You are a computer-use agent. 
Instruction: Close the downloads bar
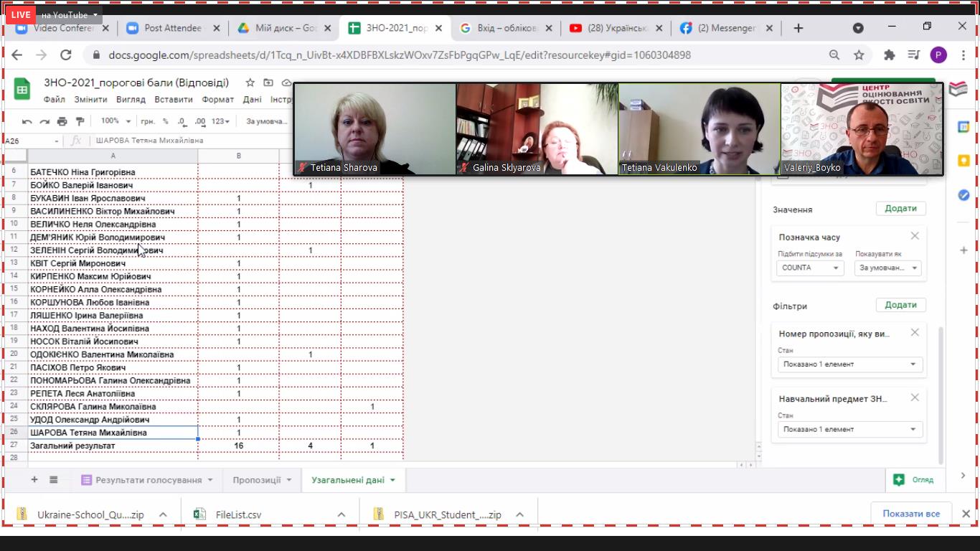coord(966,514)
